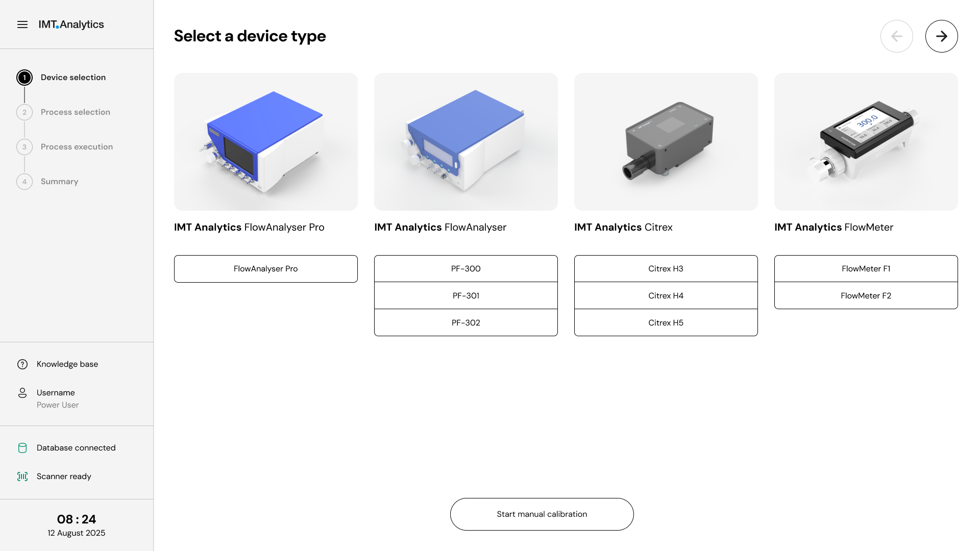Choose the Citrex H4 model
Screen dimensions: 980x551
click(x=666, y=295)
